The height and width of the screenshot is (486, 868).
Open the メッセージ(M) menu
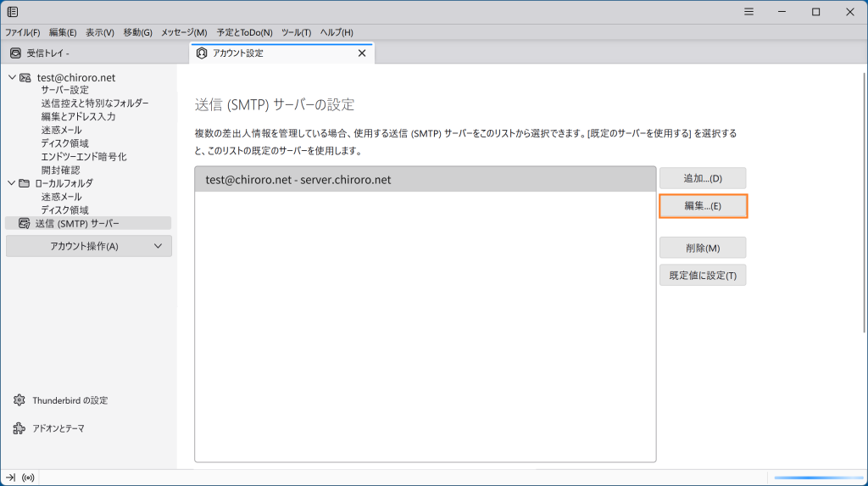coord(184,33)
